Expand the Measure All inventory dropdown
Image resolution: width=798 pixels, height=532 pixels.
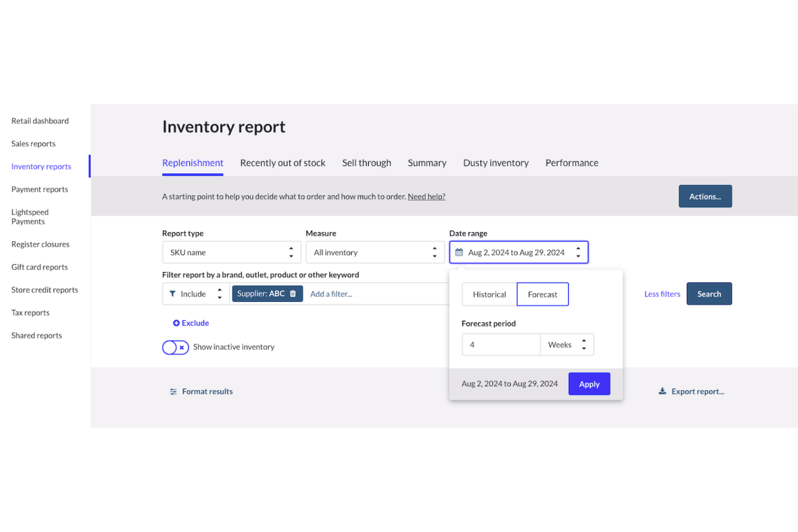[x=375, y=252]
